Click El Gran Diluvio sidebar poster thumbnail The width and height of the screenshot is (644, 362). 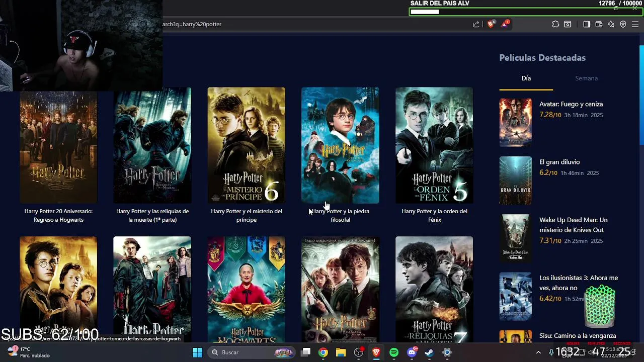(x=515, y=180)
